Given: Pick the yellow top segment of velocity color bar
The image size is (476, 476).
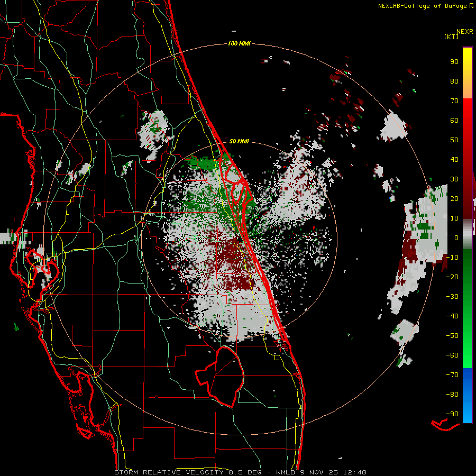Looking at the screenshot, I should click(467, 73).
